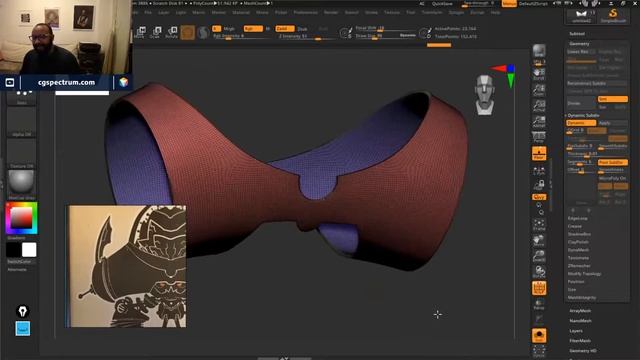Toggle the Zadd button

click(284, 29)
